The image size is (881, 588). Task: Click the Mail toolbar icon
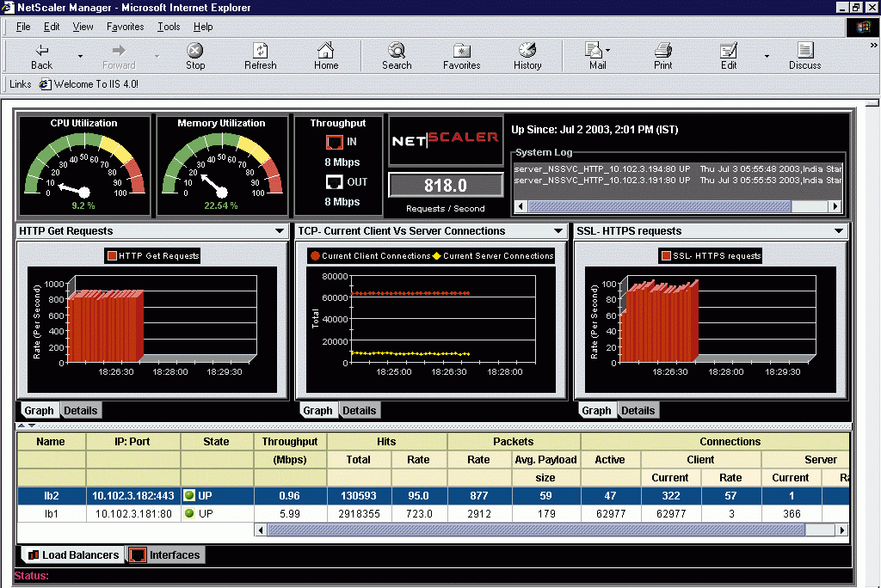click(594, 50)
